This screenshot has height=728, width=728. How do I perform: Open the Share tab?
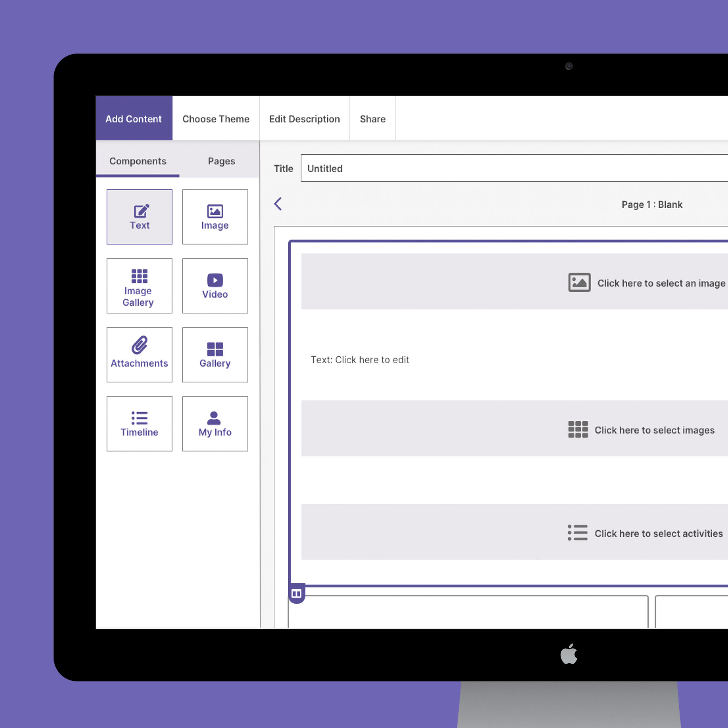(373, 118)
